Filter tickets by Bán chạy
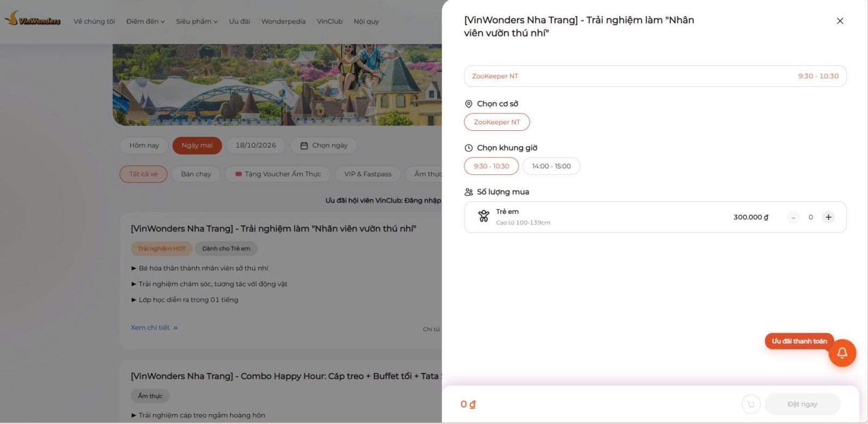 (x=196, y=174)
